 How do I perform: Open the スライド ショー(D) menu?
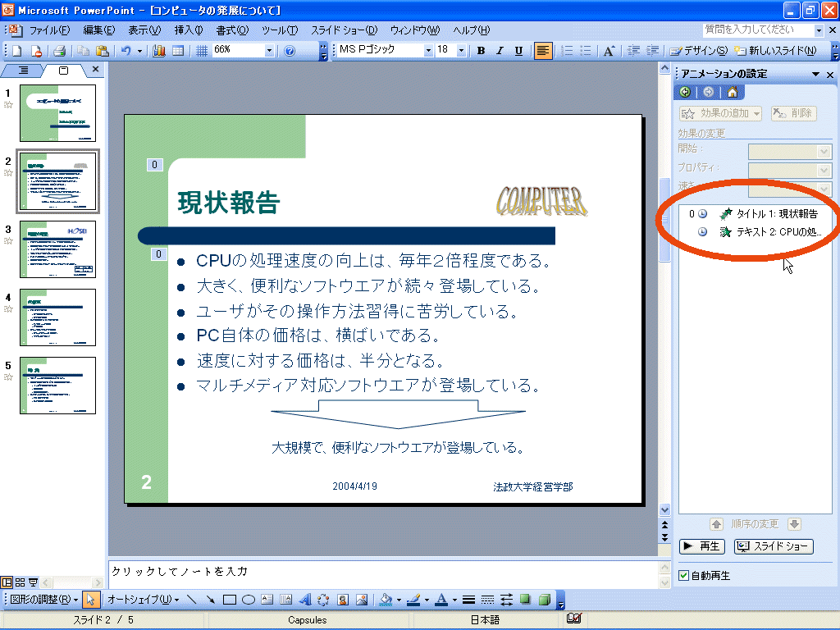(x=344, y=30)
